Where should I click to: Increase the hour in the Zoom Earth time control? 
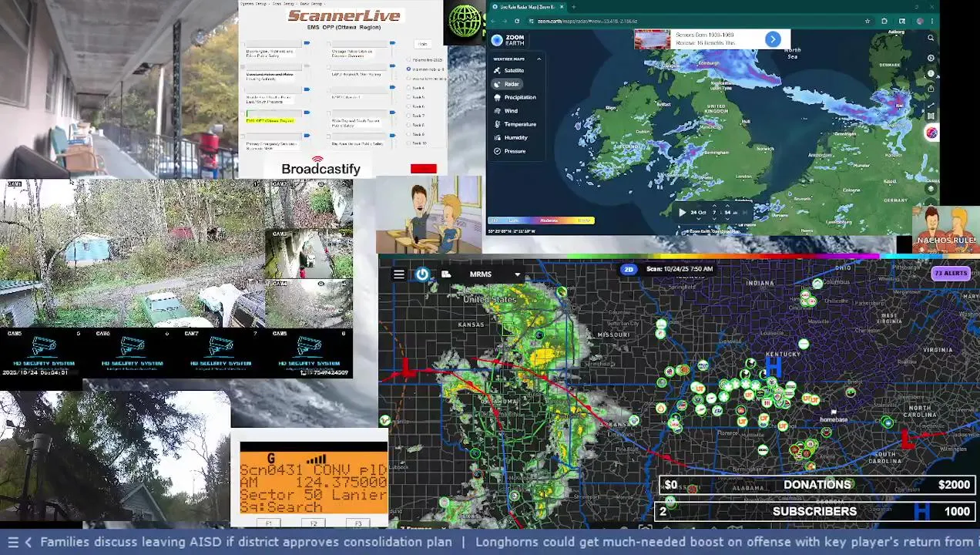[714, 206]
